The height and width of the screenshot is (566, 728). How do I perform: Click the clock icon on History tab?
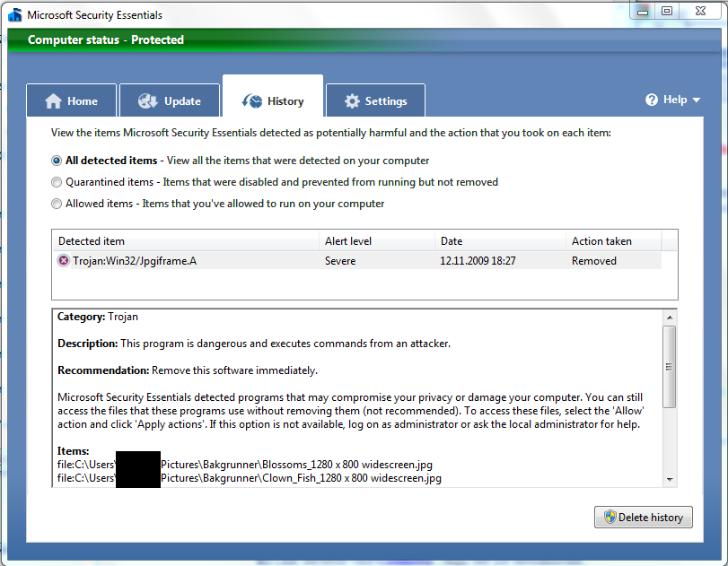coord(252,100)
